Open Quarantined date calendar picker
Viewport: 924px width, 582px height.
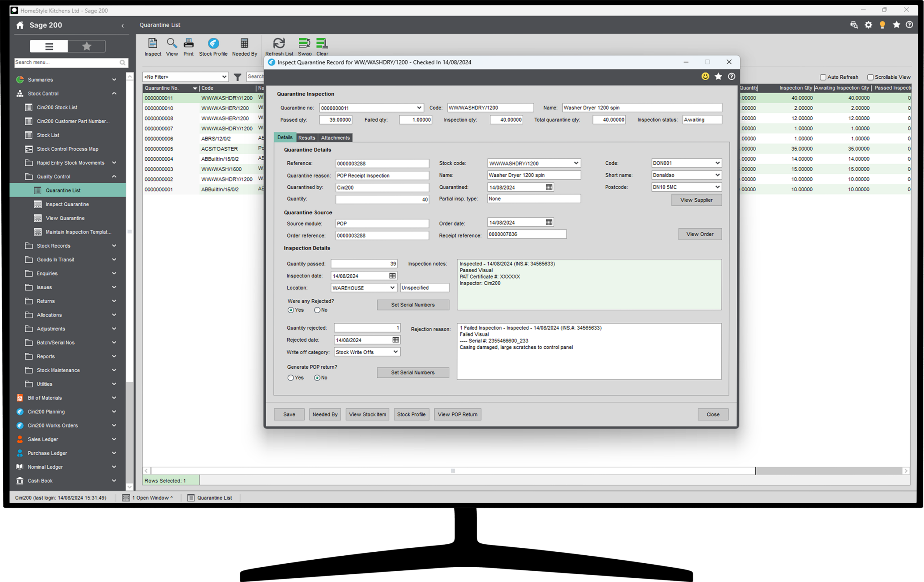point(549,187)
